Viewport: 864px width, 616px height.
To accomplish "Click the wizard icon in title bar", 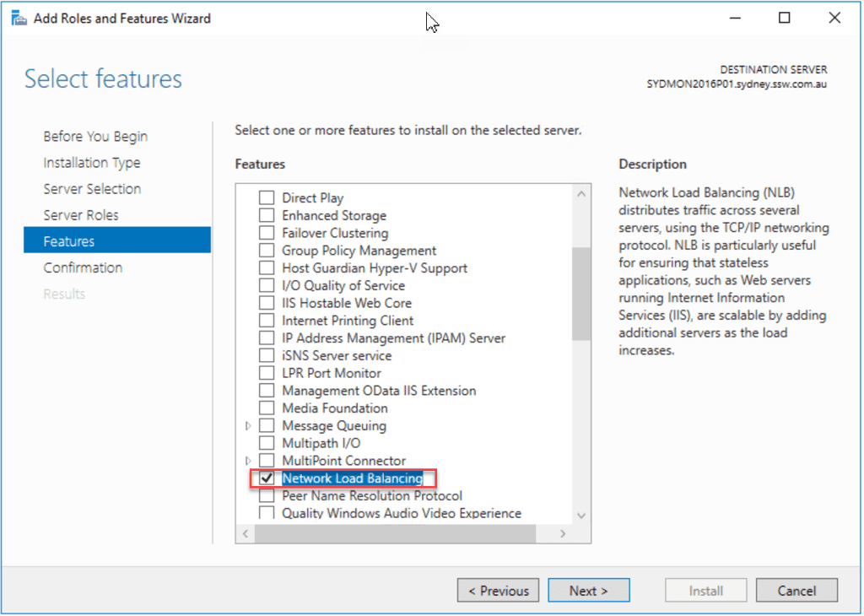I will point(18,19).
